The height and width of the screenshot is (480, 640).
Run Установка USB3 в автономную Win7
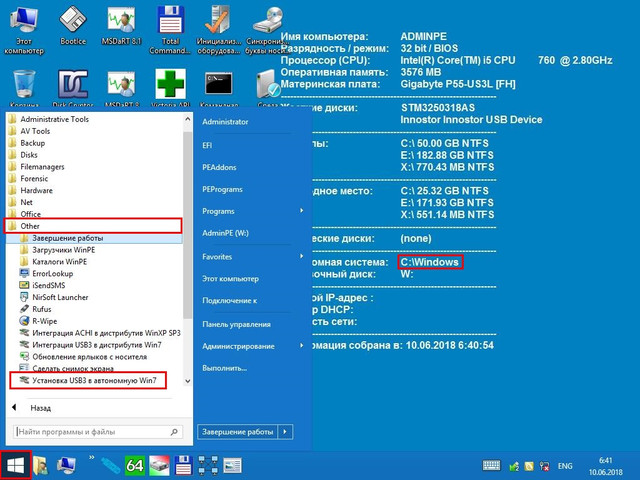pos(88,380)
